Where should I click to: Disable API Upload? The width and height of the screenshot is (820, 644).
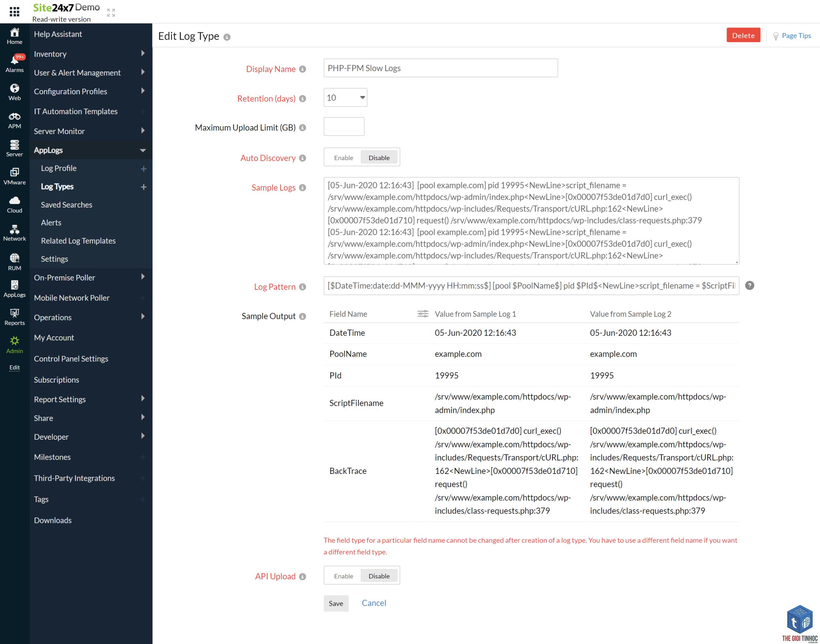tap(379, 576)
